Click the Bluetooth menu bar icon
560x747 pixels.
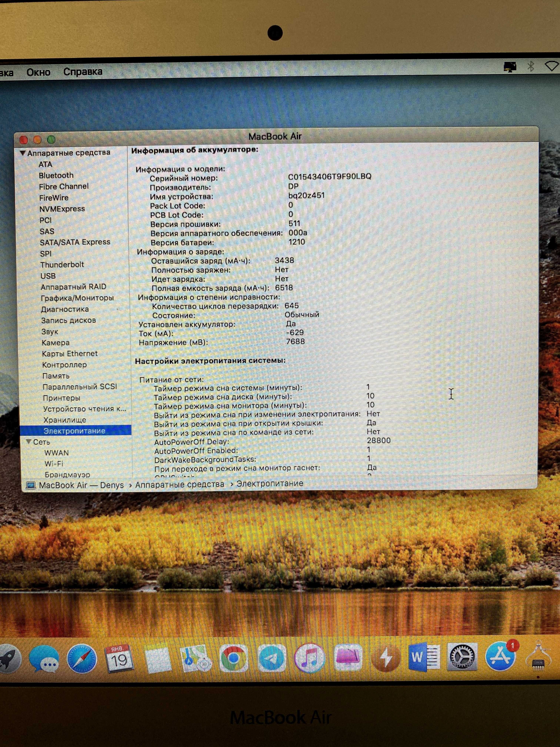click(x=531, y=66)
